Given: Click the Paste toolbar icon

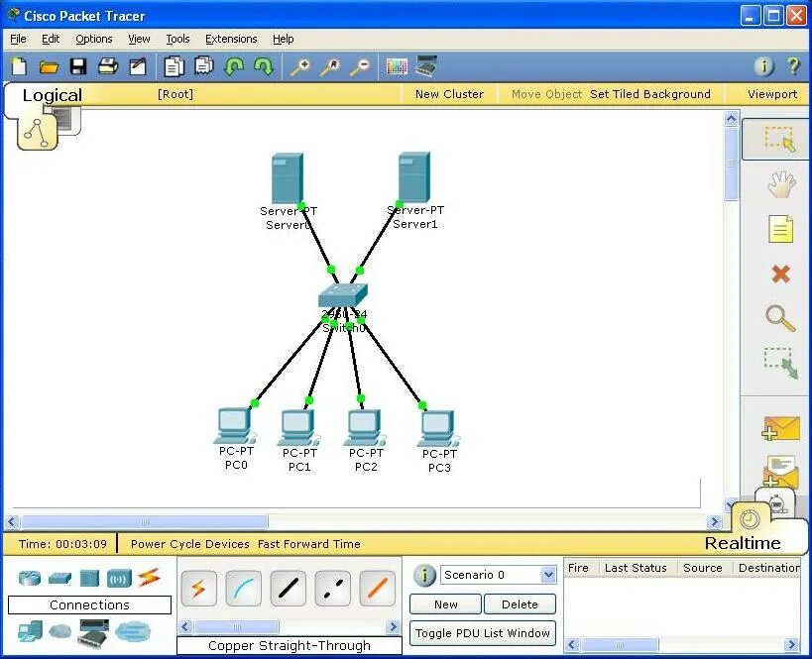Looking at the screenshot, I should tap(204, 65).
